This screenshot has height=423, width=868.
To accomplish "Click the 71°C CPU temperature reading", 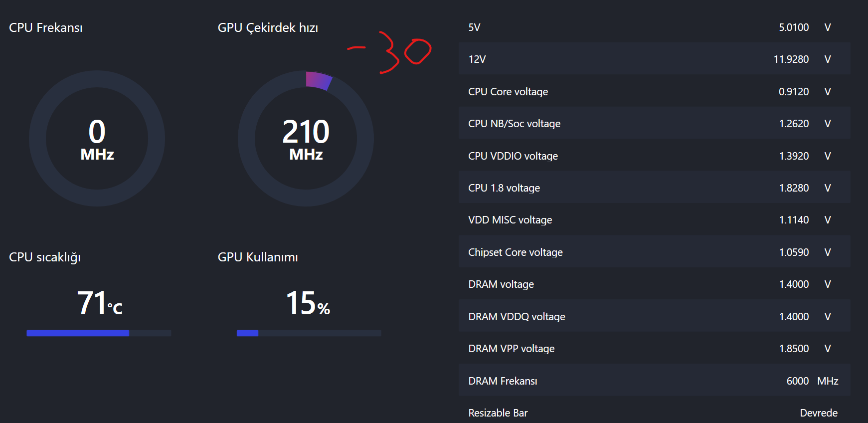I will point(100,303).
